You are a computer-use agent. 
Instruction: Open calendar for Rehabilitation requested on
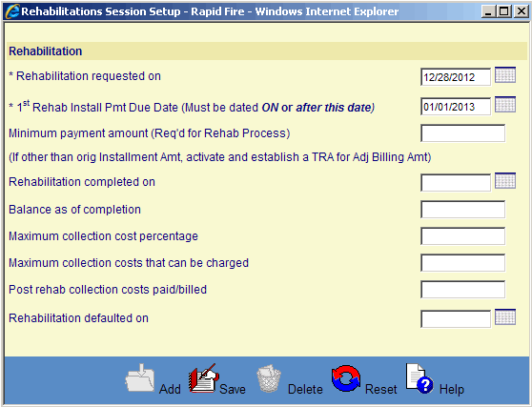click(505, 75)
